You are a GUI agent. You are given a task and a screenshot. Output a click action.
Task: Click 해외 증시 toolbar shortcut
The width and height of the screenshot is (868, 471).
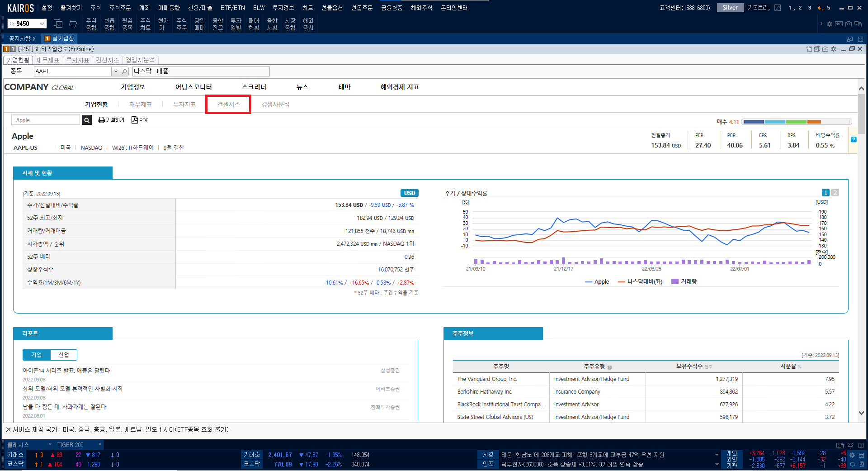pos(308,24)
